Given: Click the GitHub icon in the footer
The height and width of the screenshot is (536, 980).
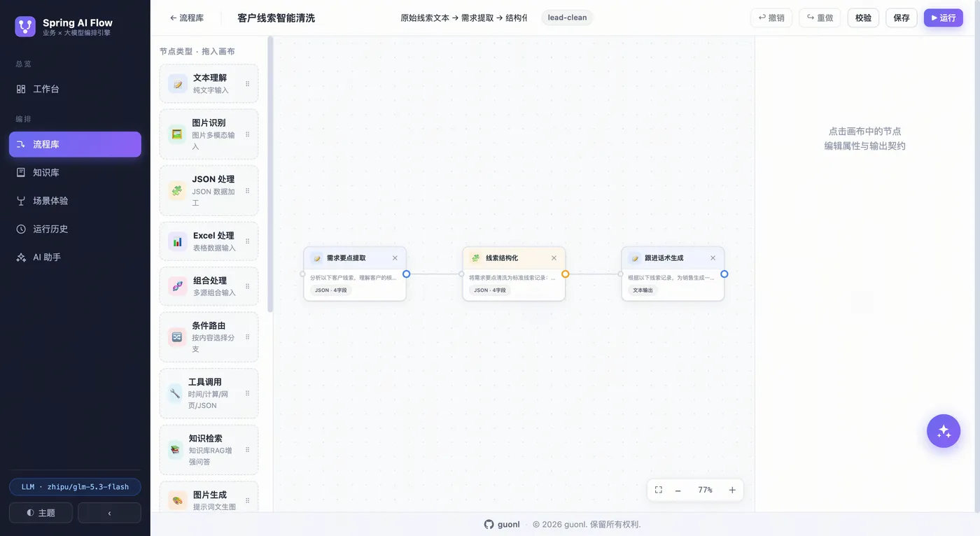Looking at the screenshot, I should 489,524.
